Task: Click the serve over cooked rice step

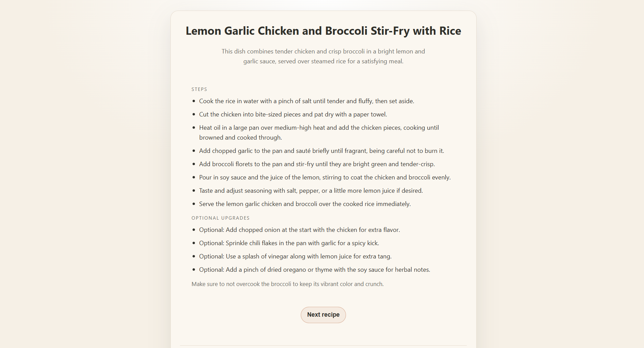Action: pos(305,204)
